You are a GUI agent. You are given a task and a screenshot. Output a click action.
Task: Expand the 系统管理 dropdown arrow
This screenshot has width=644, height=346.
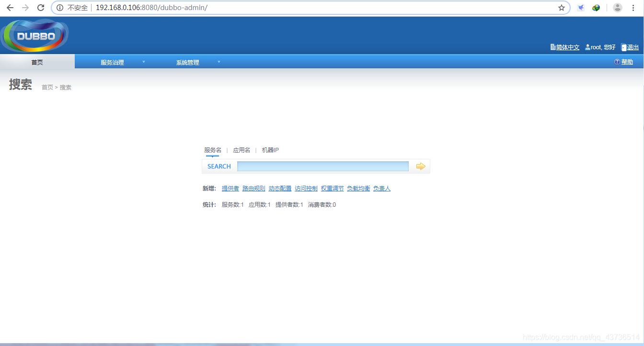(x=219, y=62)
